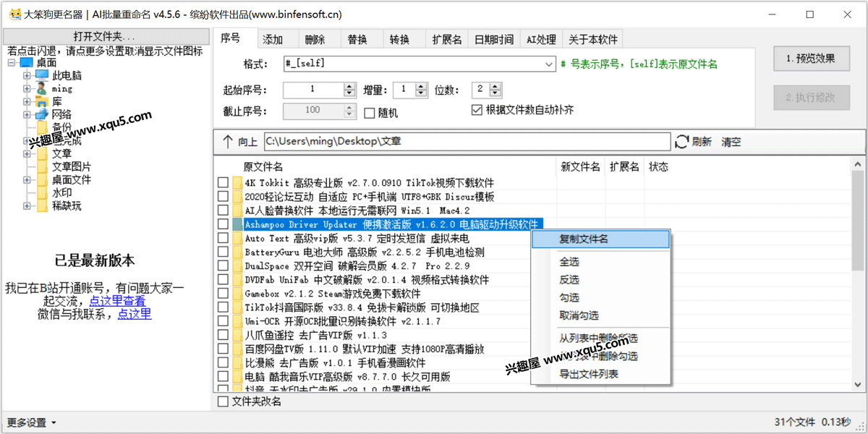This screenshot has width=868, height=434.
Task: Select the 桌面 desktop monitor icon in the tree
Action: coord(27,63)
